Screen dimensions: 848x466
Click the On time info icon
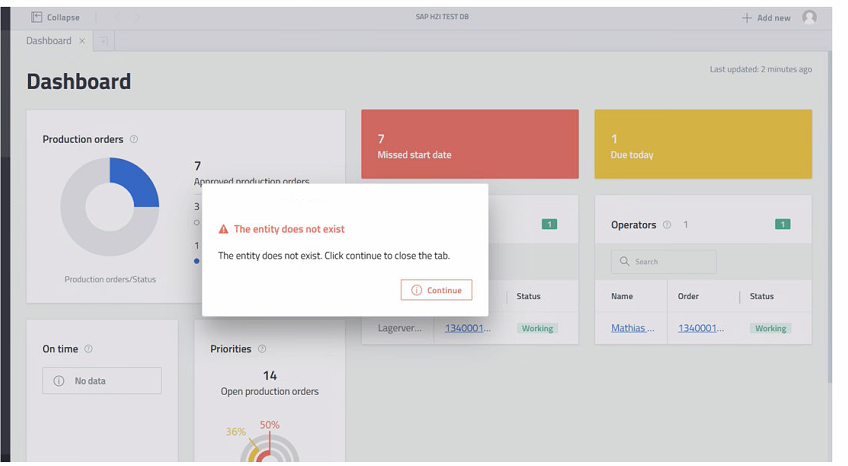(88, 349)
